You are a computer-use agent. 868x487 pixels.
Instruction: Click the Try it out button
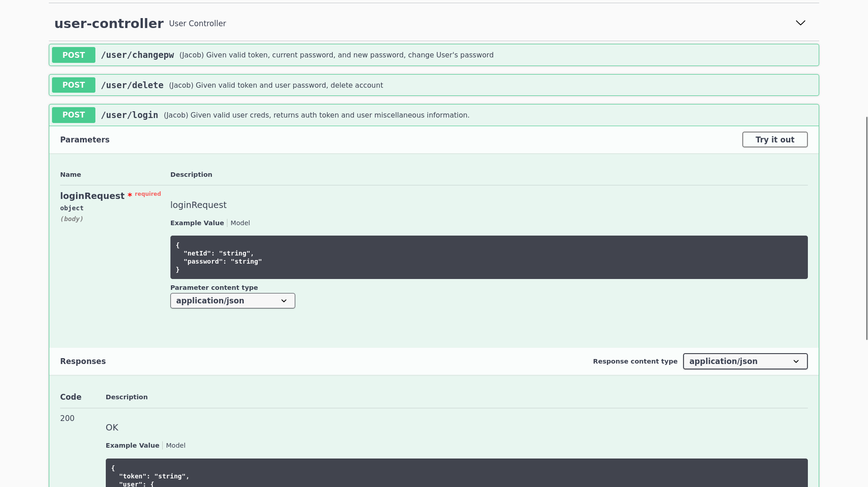[775, 140]
